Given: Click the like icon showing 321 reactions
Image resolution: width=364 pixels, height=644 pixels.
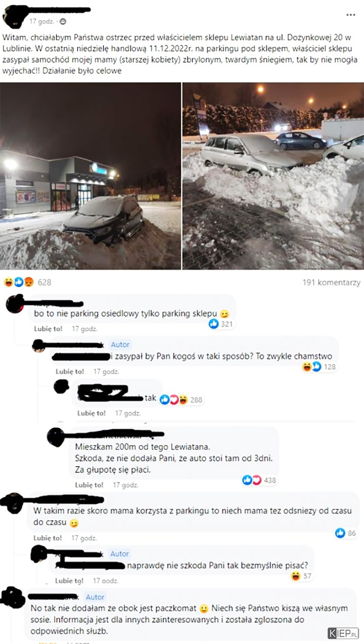Looking at the screenshot, I should coord(214,324).
